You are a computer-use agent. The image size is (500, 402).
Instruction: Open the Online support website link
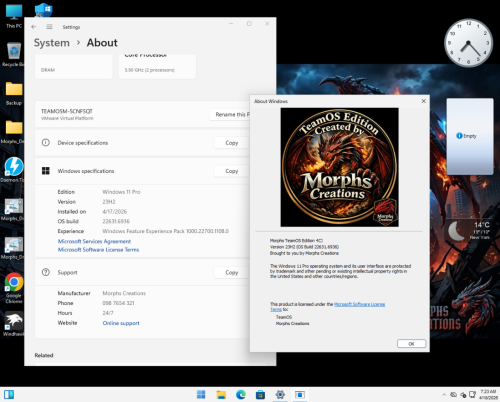click(x=121, y=323)
